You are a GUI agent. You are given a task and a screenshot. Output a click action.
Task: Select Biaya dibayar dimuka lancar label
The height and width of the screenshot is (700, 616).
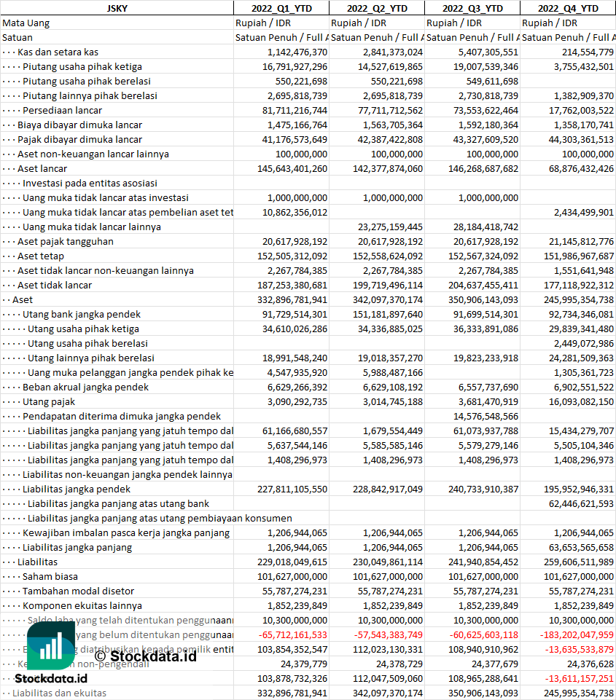[x=80, y=125]
